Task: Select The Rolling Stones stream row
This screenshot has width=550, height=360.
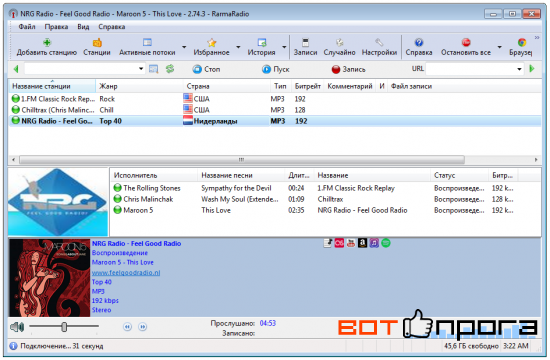Action: pos(326,188)
